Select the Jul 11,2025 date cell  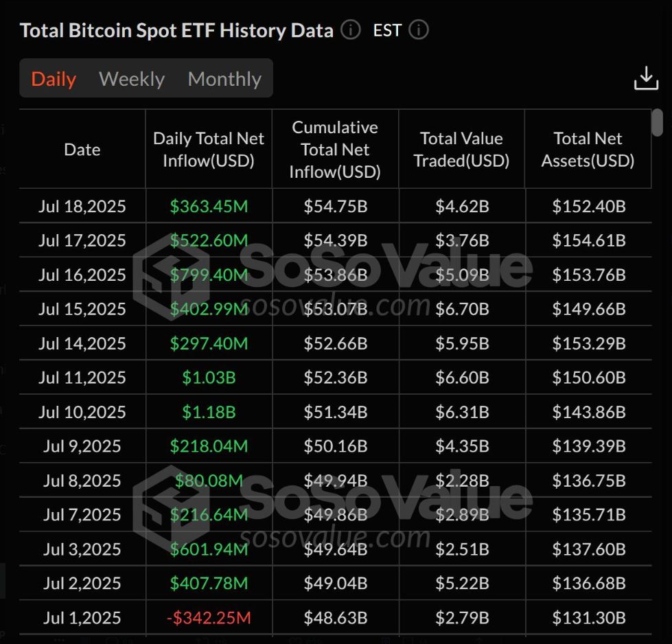click(x=82, y=378)
